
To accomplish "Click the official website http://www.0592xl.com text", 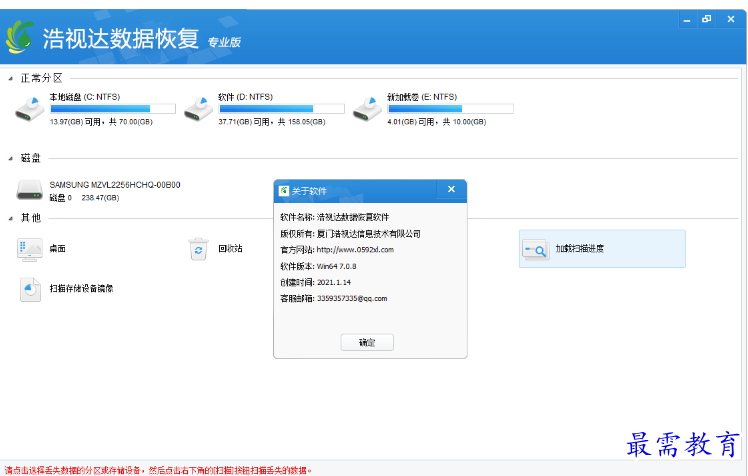I will (x=355, y=250).
